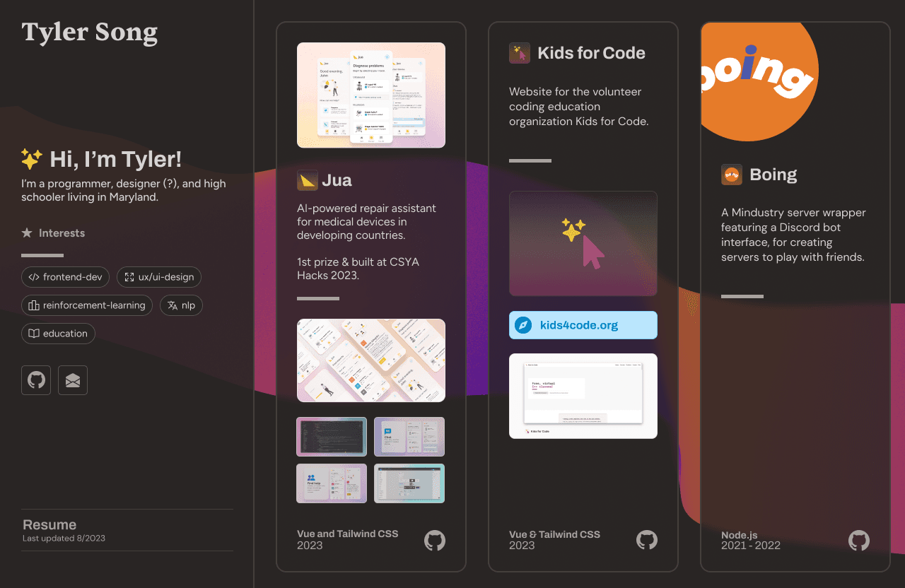905x588 pixels.
Task: Click the small Boing logo icon
Action: pos(732,175)
